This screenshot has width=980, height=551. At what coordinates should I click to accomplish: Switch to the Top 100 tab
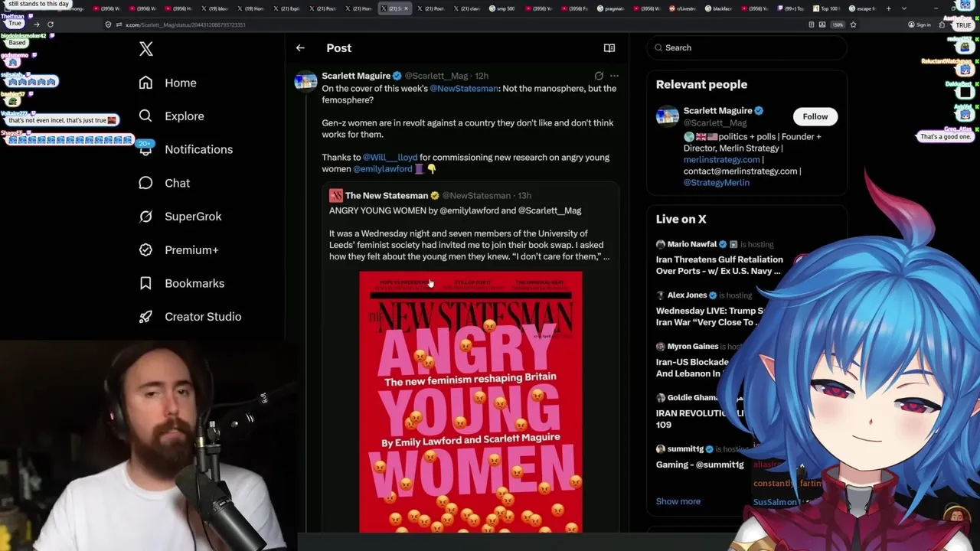point(827,8)
